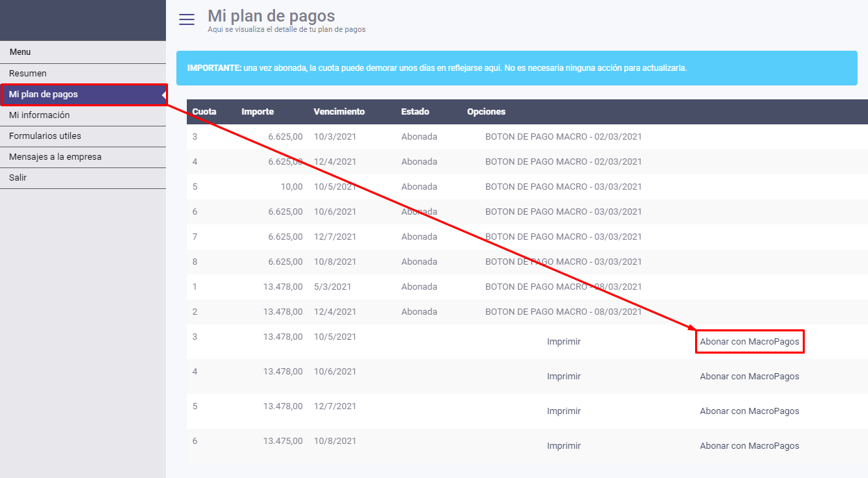Viewport: 868px width, 478px height.
Task: Choose Salir to log out
Action: point(83,178)
